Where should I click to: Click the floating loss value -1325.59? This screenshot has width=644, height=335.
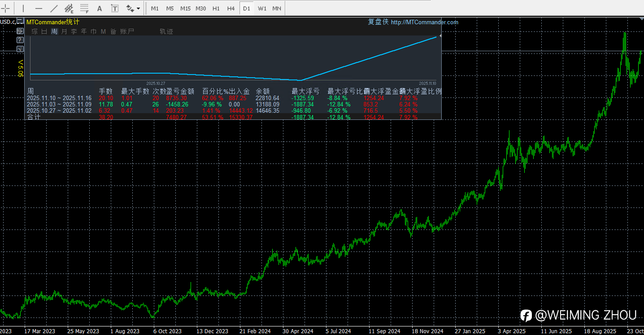click(303, 98)
